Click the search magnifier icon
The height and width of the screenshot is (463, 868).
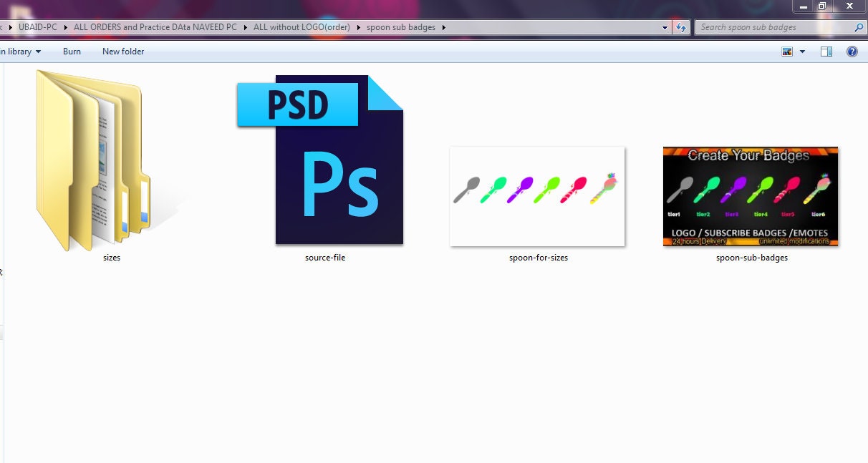[x=858, y=26]
